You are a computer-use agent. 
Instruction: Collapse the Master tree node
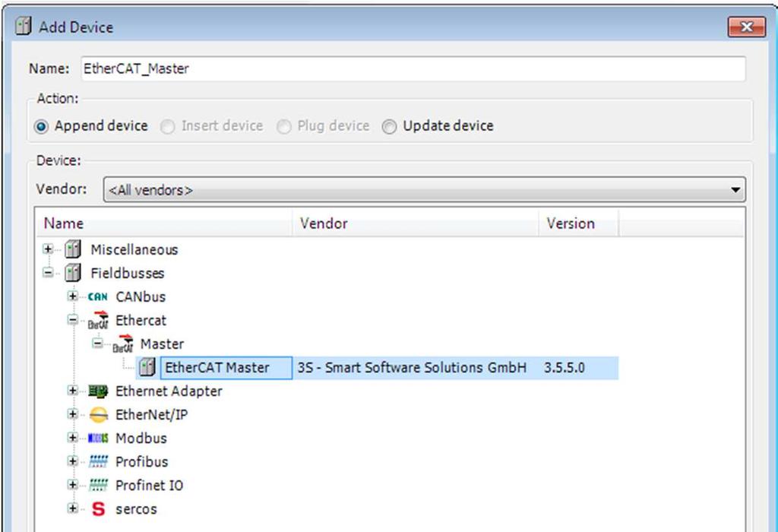[97, 344]
